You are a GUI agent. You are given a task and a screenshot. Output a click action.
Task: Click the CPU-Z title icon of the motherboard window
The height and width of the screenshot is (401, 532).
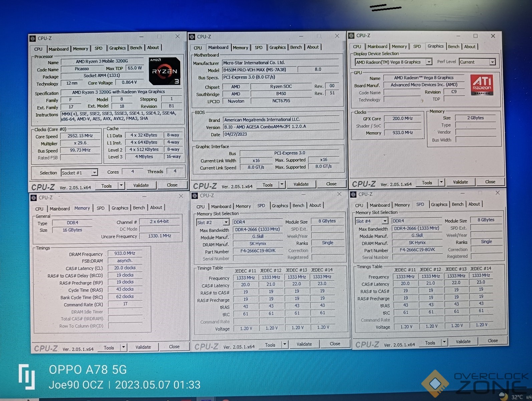click(x=192, y=37)
